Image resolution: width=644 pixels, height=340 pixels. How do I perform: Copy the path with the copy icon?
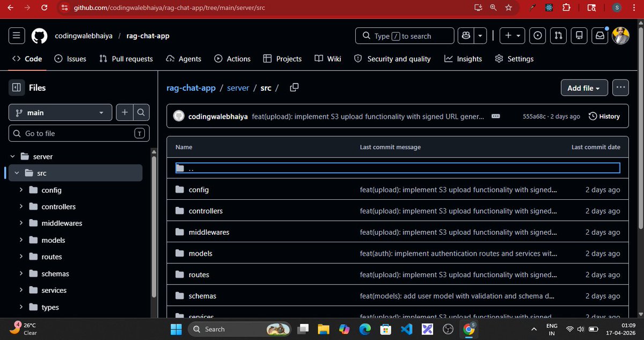294,88
